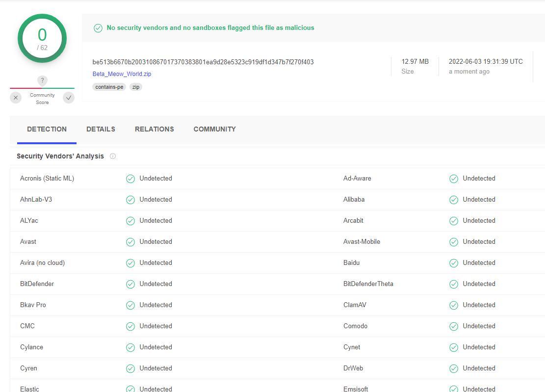Click the green check icon in banner
This screenshot has width=545, height=392.
98,28
